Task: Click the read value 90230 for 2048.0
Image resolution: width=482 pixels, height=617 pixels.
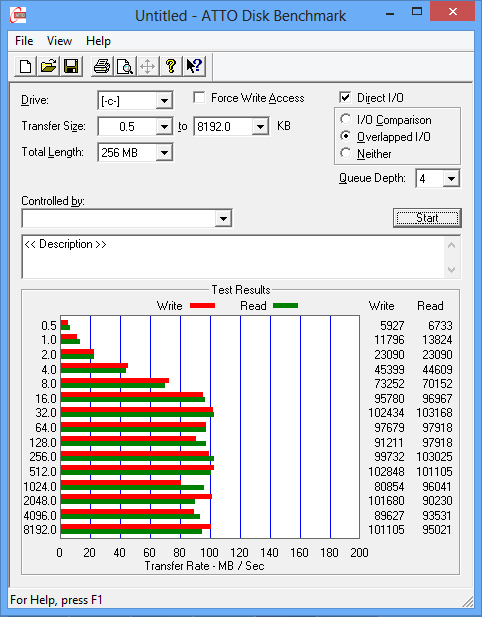Action: [437, 501]
